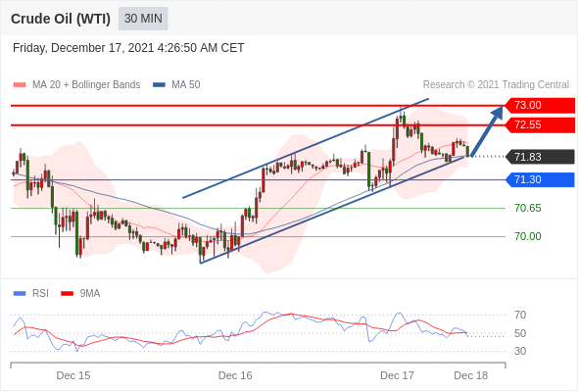Click the date text Friday, December 17, 2021
This screenshot has height=392, width=578.
click(x=83, y=48)
